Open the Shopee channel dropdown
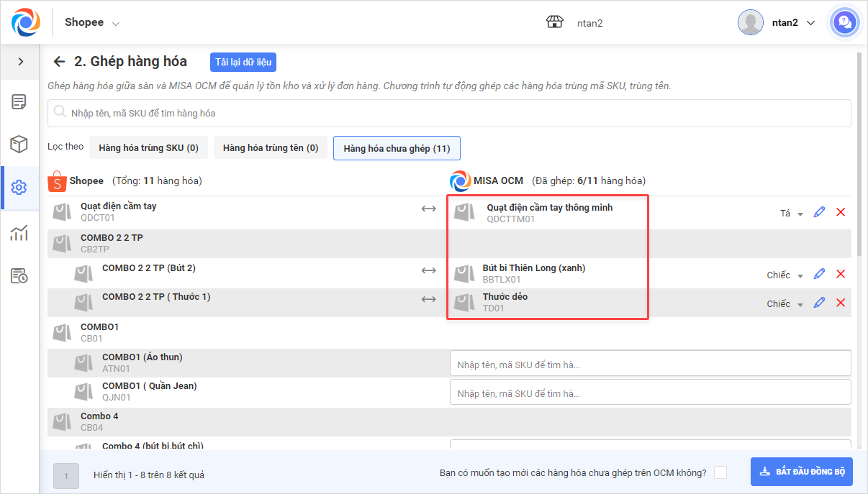The height and width of the screenshot is (494, 868). [92, 23]
